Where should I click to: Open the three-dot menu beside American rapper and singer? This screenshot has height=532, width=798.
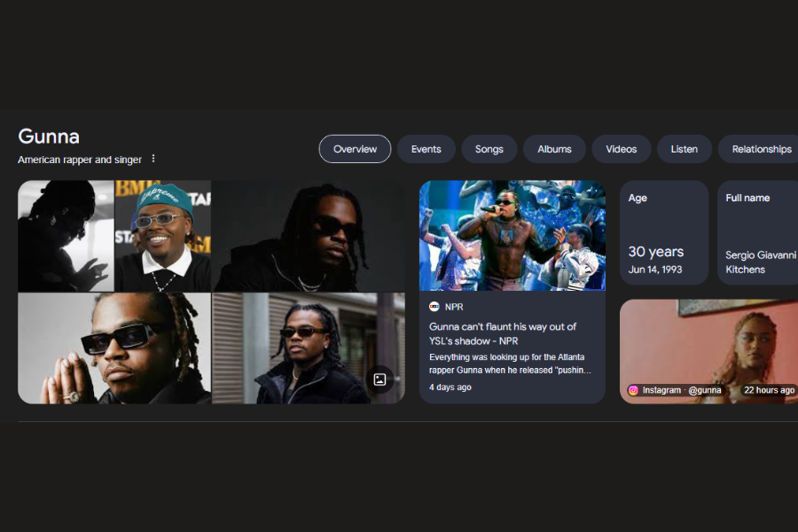[153, 159]
